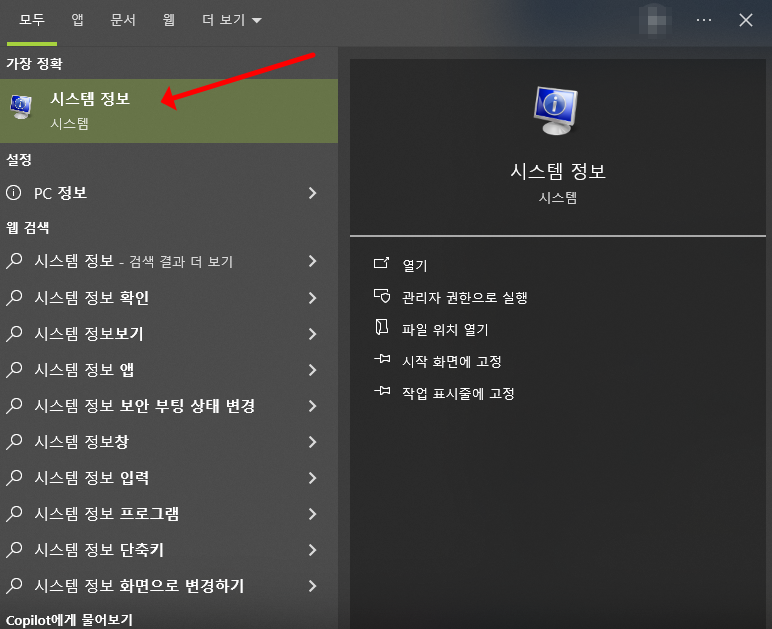The width and height of the screenshot is (772, 629).
Task: Click search icon next to 시스템 정보보기
Action: coord(14,333)
